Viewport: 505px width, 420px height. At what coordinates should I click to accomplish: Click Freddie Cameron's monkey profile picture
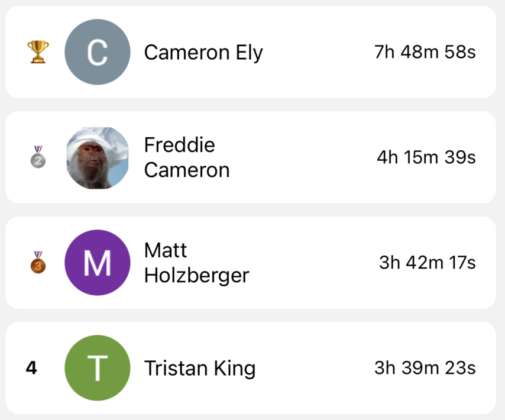click(x=97, y=157)
